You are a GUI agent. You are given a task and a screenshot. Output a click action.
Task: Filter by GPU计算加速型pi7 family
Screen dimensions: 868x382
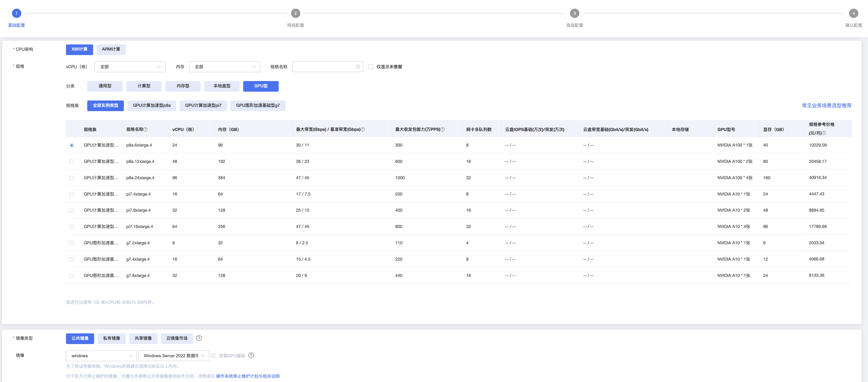point(203,106)
